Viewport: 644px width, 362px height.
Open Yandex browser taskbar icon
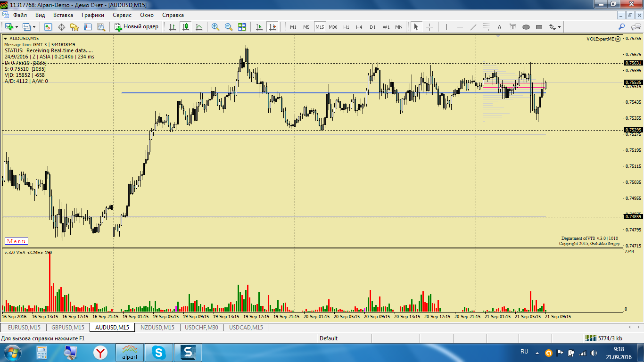pos(100,353)
